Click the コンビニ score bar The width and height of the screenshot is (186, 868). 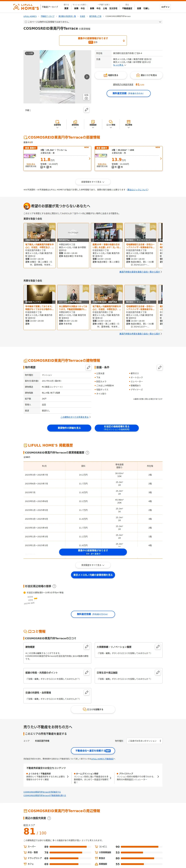coord(142,847)
